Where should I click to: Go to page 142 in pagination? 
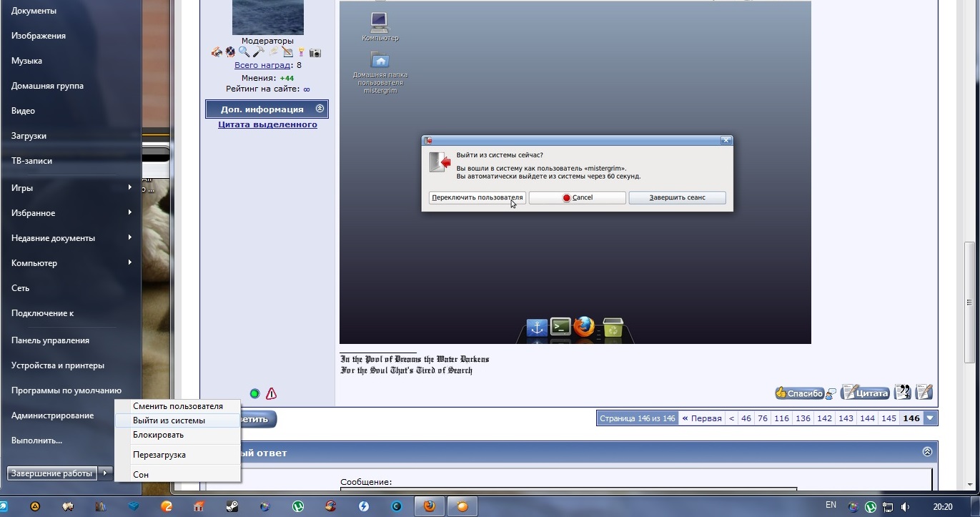tap(825, 418)
